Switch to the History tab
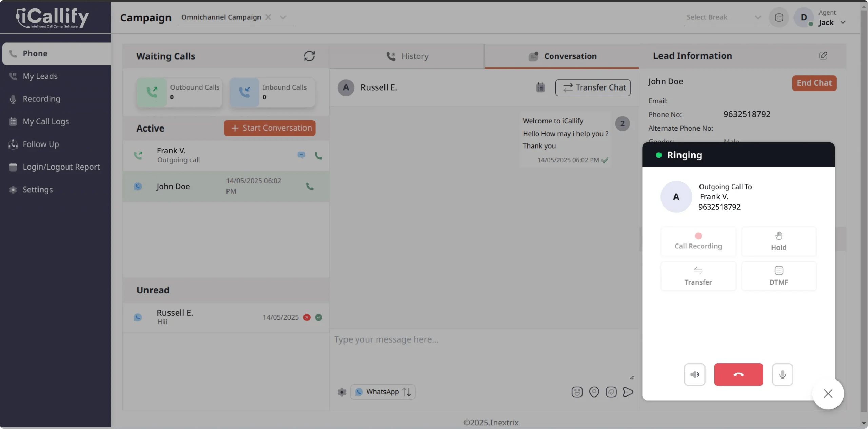Screen dimensions: 868x429 [x=407, y=56]
